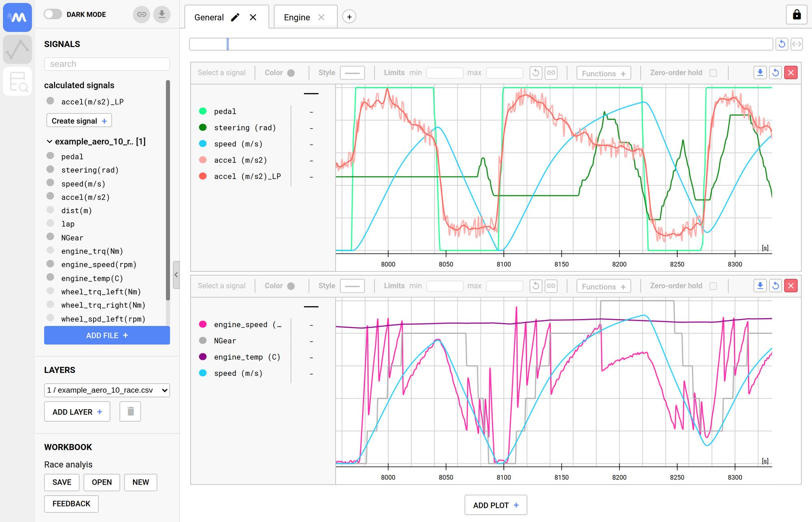The width and height of the screenshot is (812, 522).
Task: Download data from the top plot
Action: tap(760, 72)
